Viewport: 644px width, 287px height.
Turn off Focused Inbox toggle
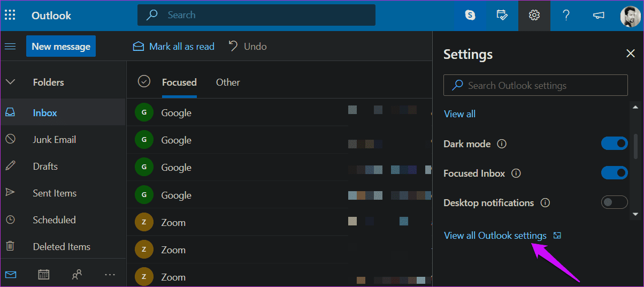pos(615,173)
